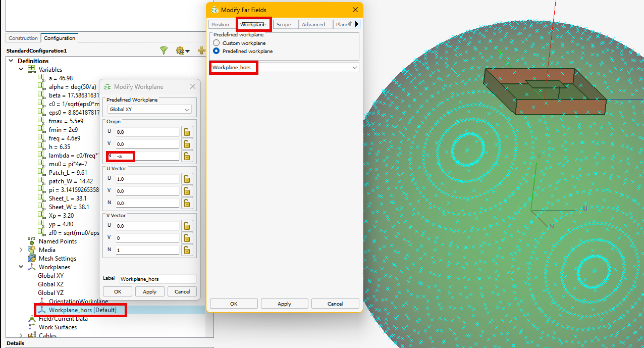This screenshot has height=348, width=644.
Task: Click the Media icon in tree
Action: (x=31, y=250)
